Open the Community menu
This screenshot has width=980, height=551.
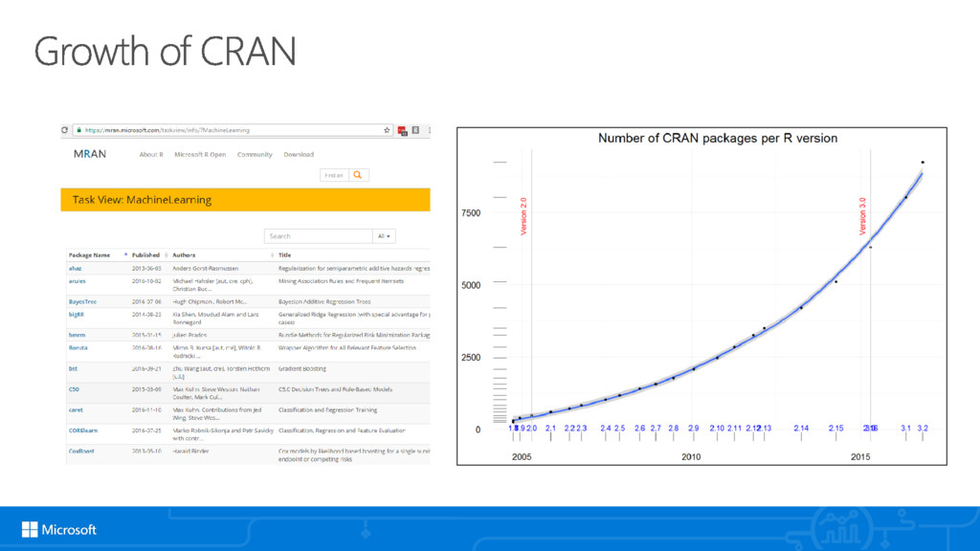pos(255,154)
